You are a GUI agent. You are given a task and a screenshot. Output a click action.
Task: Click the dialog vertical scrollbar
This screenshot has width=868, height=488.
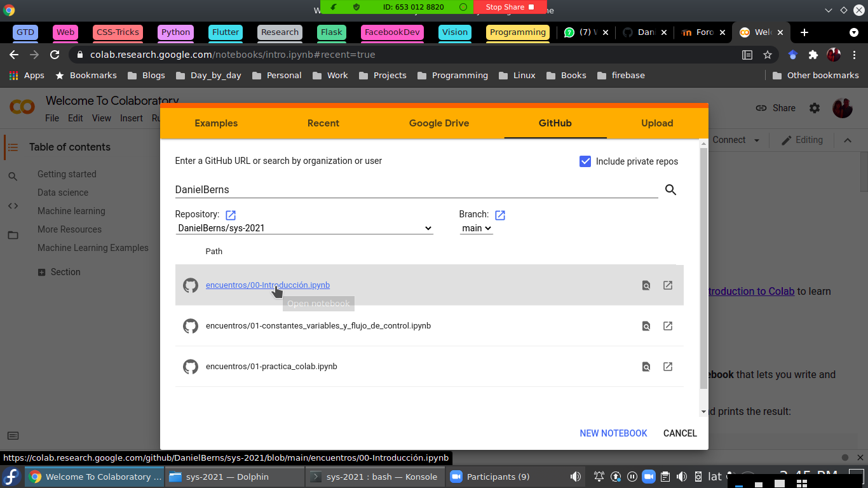[703, 269]
